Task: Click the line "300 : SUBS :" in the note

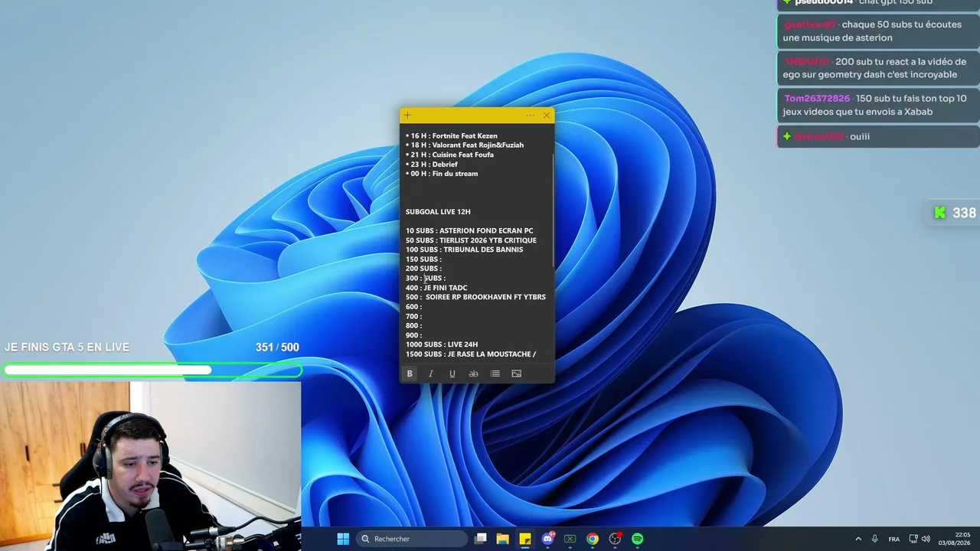Action: pyautogui.click(x=426, y=279)
